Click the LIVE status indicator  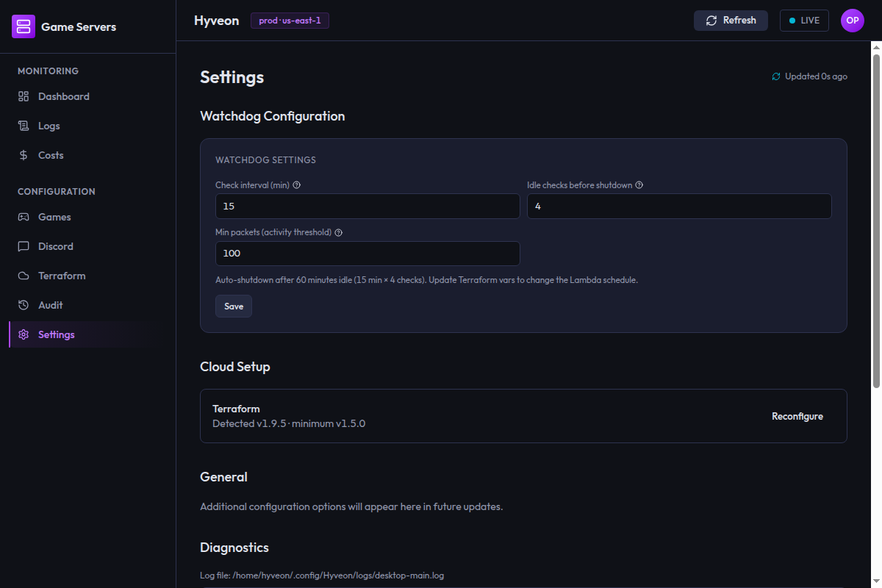pyautogui.click(x=804, y=21)
